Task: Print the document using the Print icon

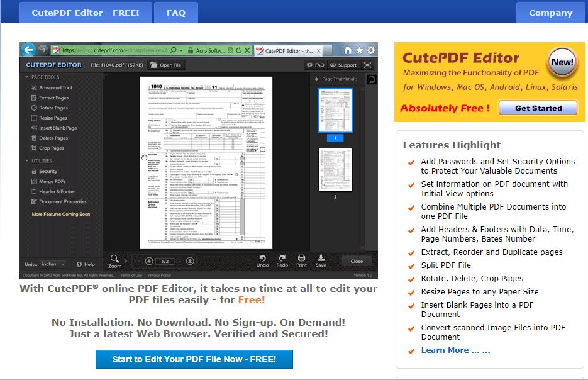Action: tap(301, 259)
